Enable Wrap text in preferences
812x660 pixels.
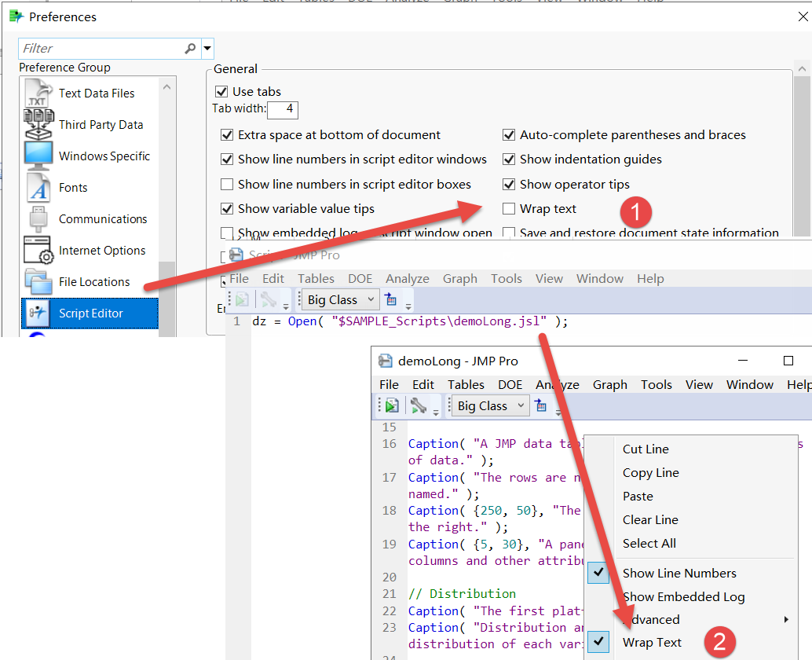(x=509, y=208)
